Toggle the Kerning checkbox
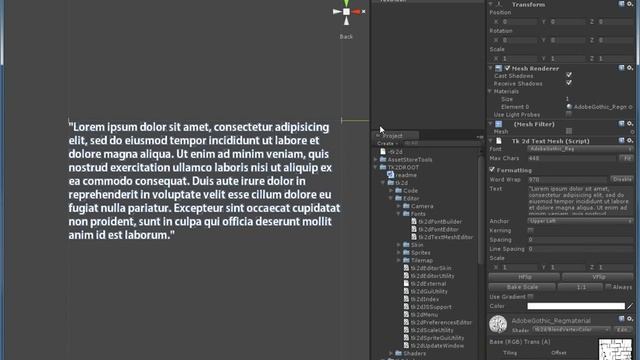Image resolution: width=640 pixels, height=360 pixels. (531, 231)
